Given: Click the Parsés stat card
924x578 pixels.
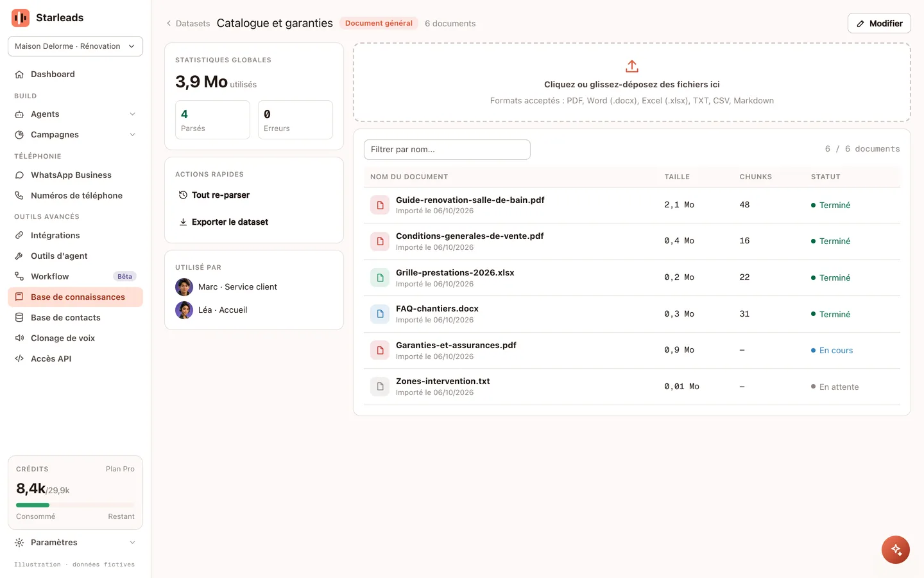Looking at the screenshot, I should (212, 120).
